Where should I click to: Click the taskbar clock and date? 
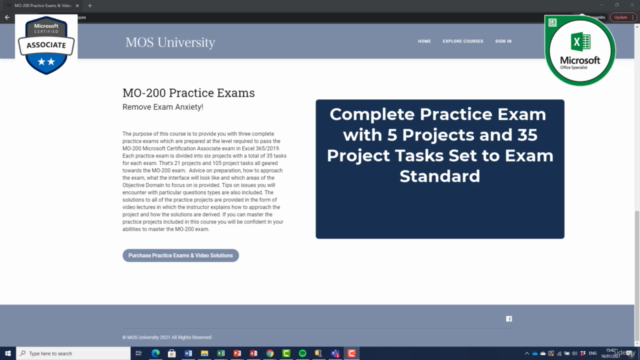coord(612,353)
